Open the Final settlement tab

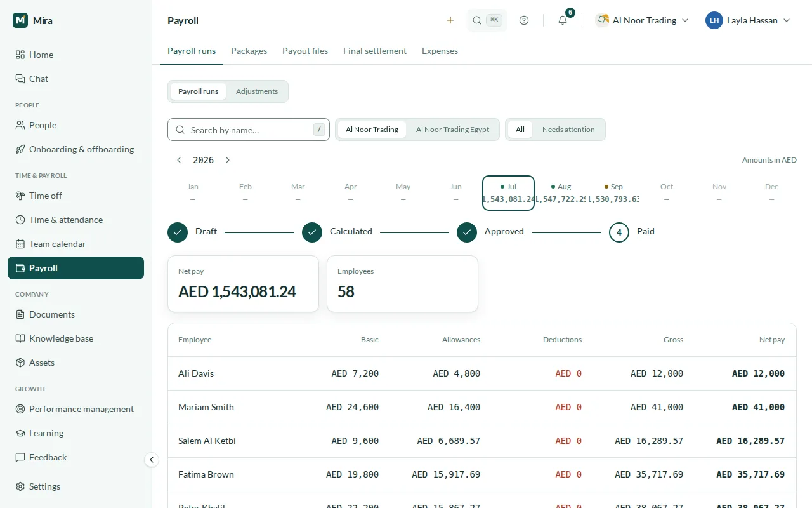375,51
